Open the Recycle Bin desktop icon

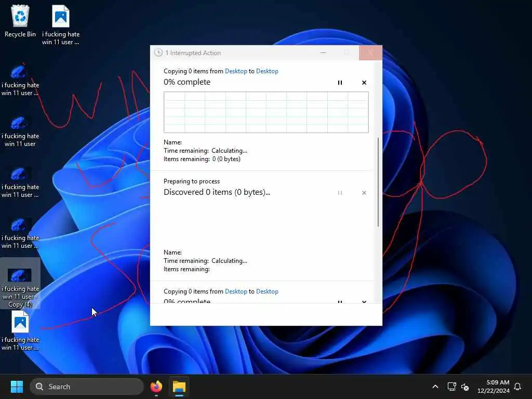(x=20, y=21)
